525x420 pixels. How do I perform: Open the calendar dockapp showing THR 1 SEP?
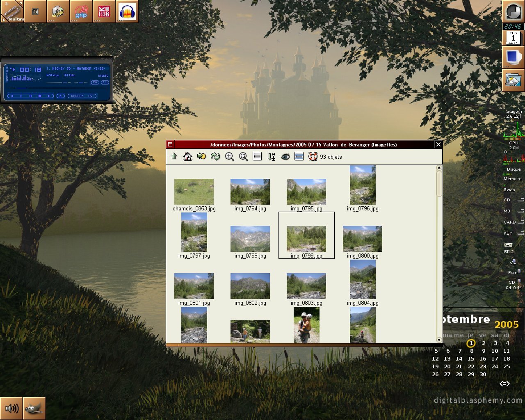pyautogui.click(x=513, y=38)
